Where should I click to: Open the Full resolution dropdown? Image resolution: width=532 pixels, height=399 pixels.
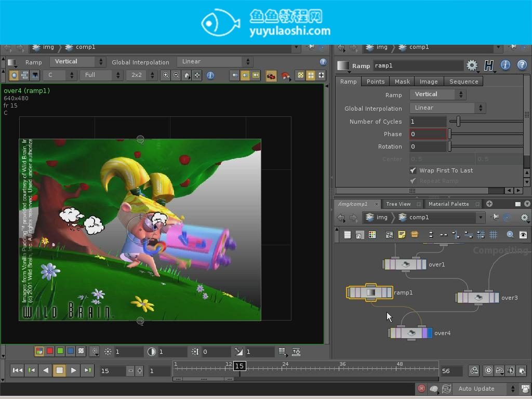pyautogui.click(x=101, y=75)
